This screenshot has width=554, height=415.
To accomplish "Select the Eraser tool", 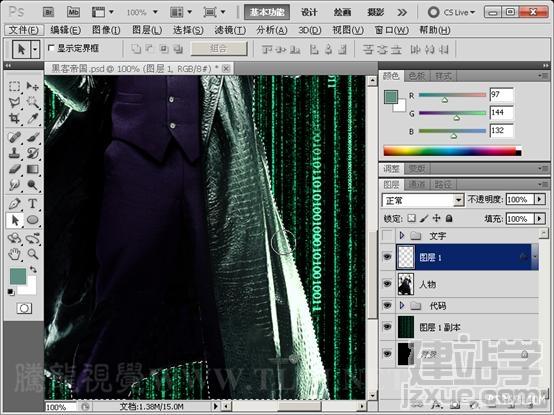I will (x=14, y=169).
